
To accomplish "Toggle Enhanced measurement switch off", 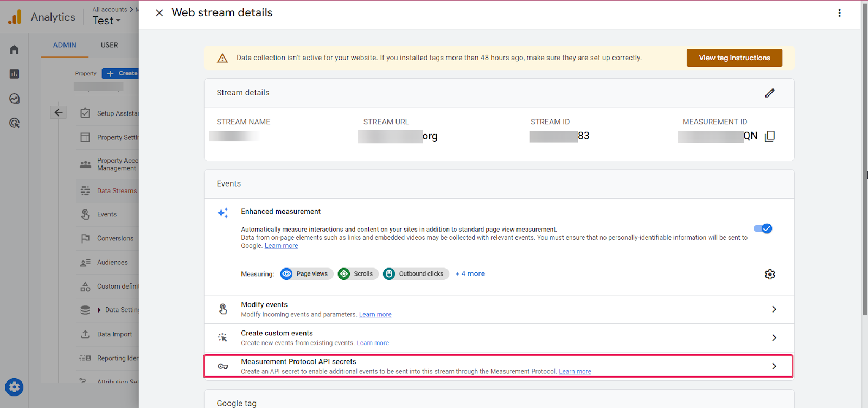I will (763, 228).
